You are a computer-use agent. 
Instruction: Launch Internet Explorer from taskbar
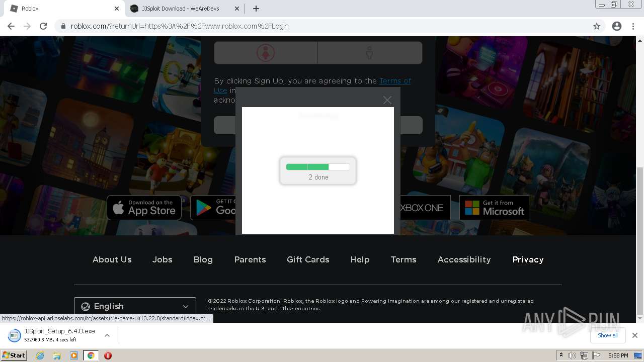pyautogui.click(x=40, y=355)
